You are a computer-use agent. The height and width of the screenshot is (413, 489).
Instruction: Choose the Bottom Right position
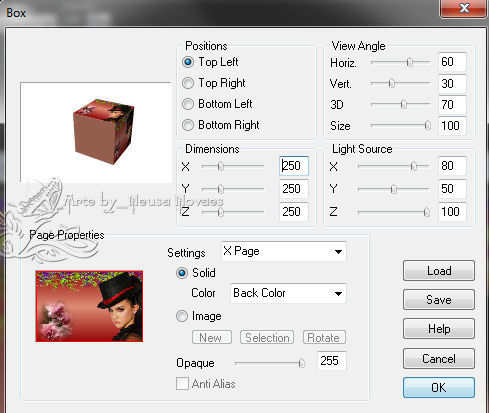tap(188, 125)
